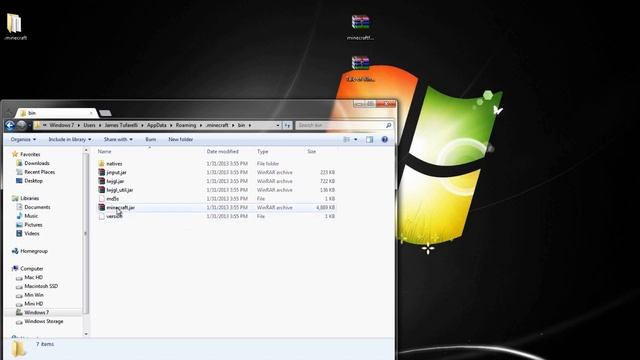
Task: Click the Windows 7 breadcrumb in address bar
Action: point(62,125)
